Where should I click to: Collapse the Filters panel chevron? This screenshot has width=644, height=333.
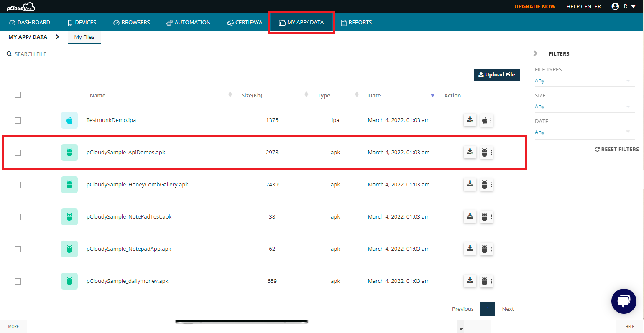click(x=535, y=53)
